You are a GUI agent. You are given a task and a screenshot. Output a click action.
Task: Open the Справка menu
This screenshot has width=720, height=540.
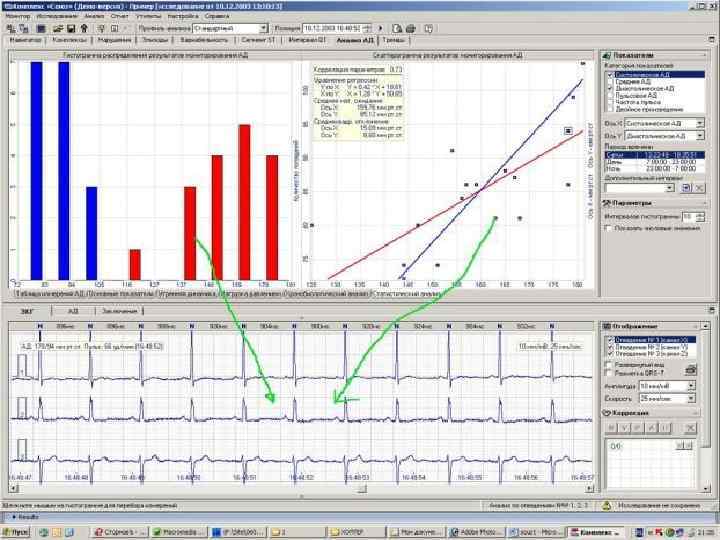click(x=217, y=17)
